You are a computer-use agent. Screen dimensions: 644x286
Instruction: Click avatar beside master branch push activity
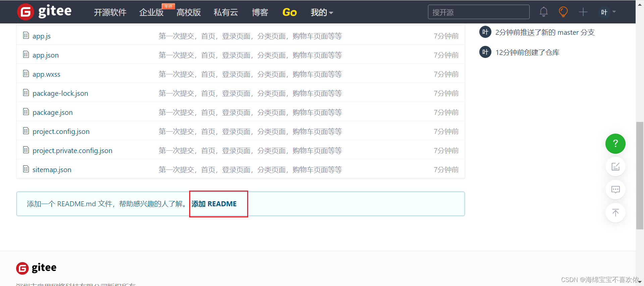click(x=485, y=32)
